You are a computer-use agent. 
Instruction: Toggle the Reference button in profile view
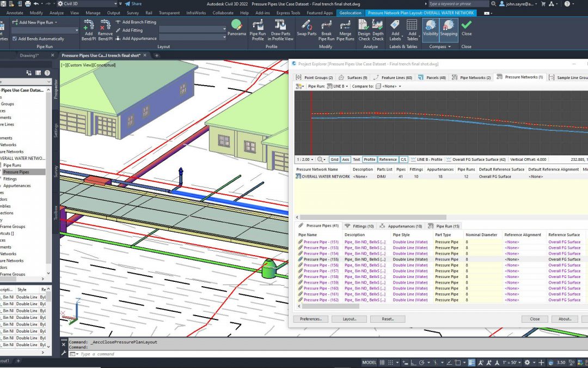(388, 160)
